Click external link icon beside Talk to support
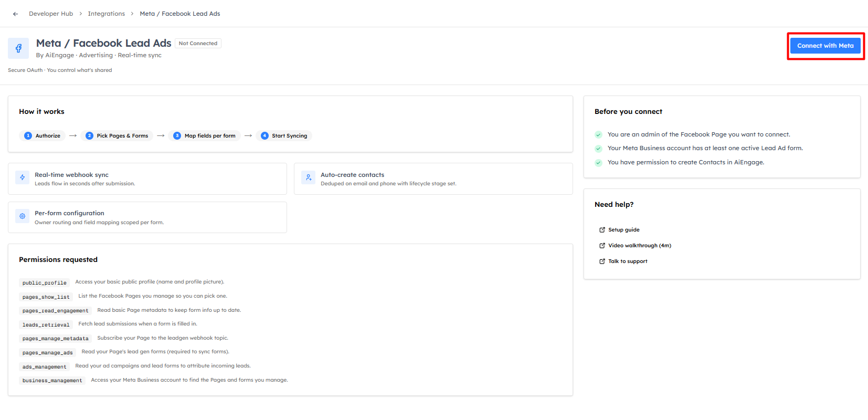The image size is (868, 420). (x=602, y=261)
